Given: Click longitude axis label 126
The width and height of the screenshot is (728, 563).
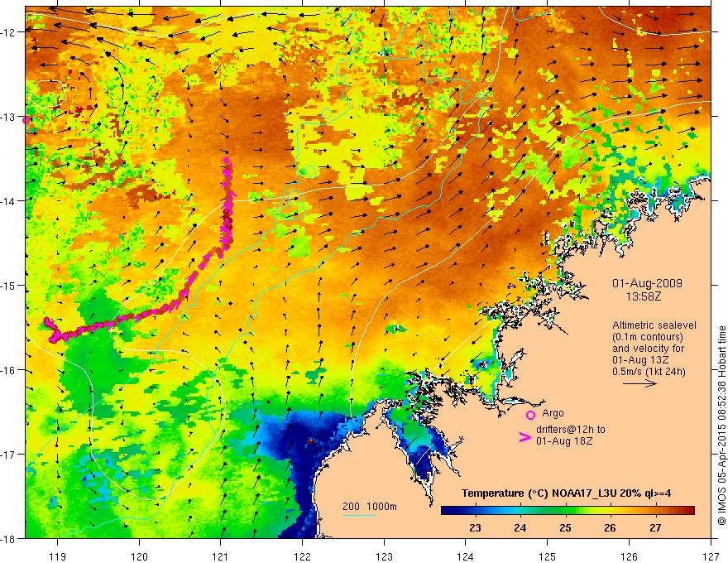Looking at the screenshot, I should coord(629,556).
